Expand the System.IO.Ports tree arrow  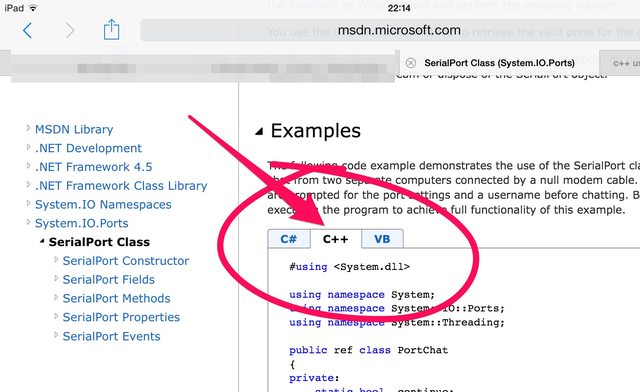pyautogui.click(x=28, y=222)
